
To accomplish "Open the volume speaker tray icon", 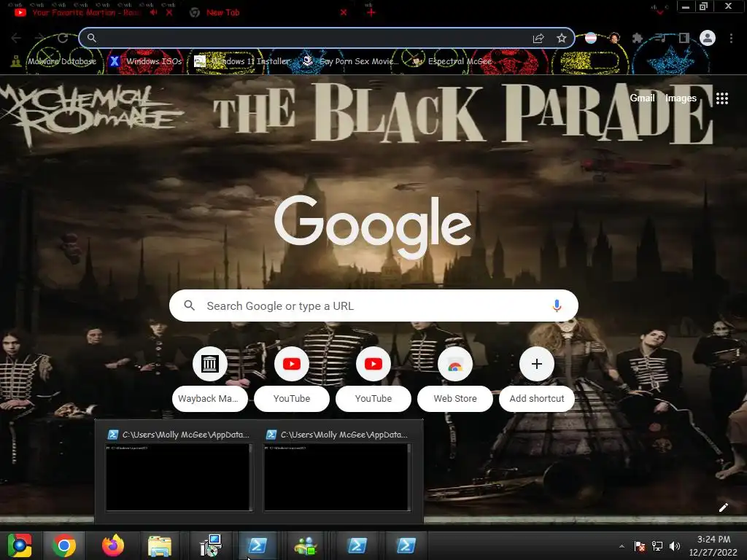I will pos(675,546).
